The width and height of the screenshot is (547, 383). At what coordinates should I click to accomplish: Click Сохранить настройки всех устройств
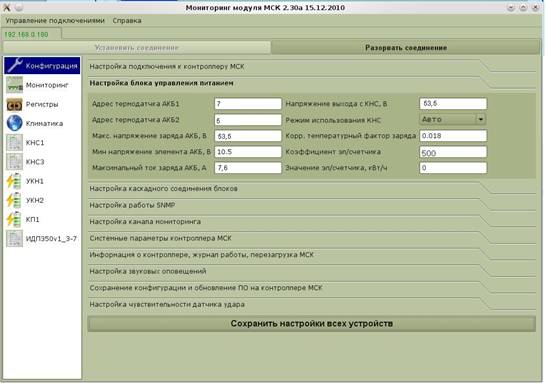tap(312, 324)
